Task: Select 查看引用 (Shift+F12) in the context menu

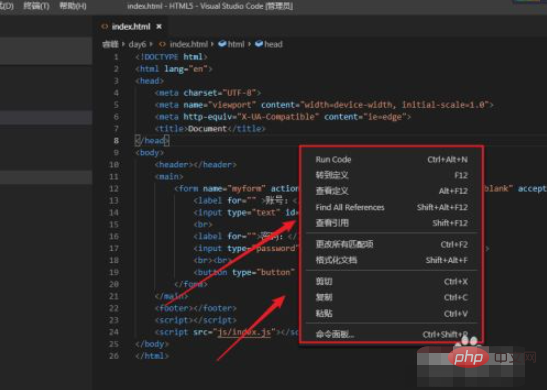Action: tap(391, 223)
